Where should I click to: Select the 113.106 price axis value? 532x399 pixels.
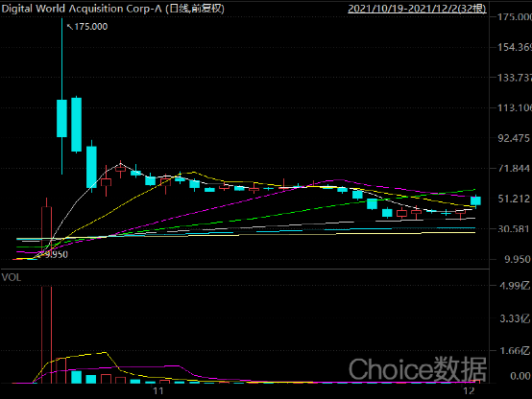click(515, 107)
